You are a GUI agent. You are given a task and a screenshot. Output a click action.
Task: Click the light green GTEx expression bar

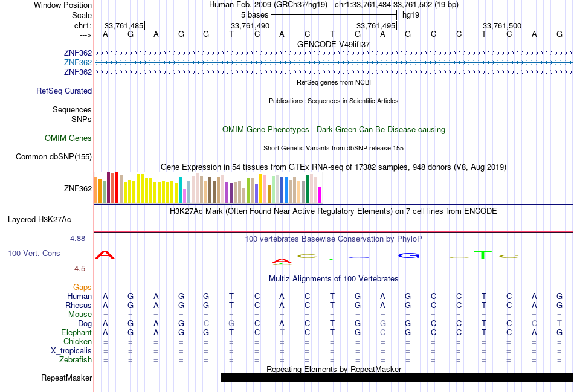click(274, 189)
